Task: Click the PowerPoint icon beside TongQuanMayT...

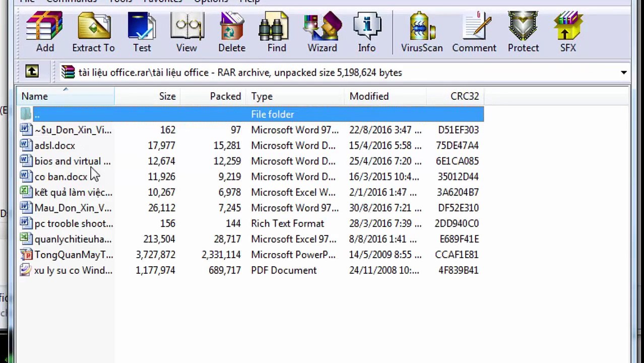Action: click(26, 255)
